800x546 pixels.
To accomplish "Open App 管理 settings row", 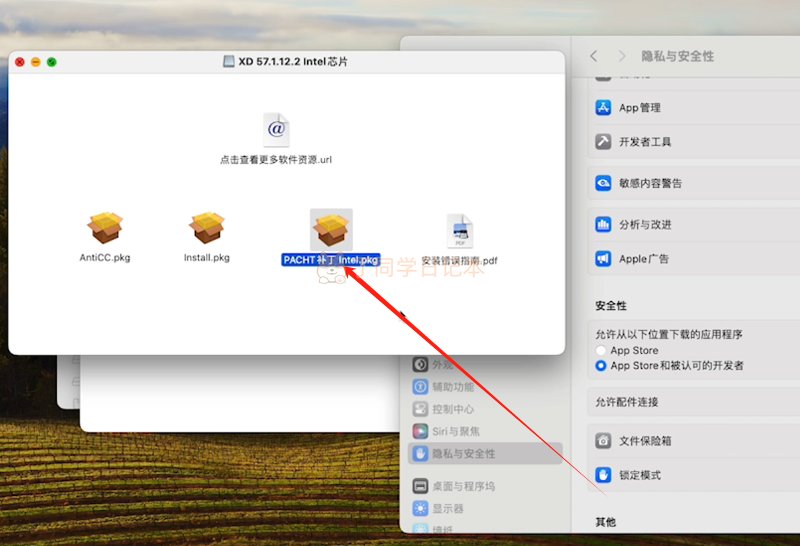I will tap(694, 108).
